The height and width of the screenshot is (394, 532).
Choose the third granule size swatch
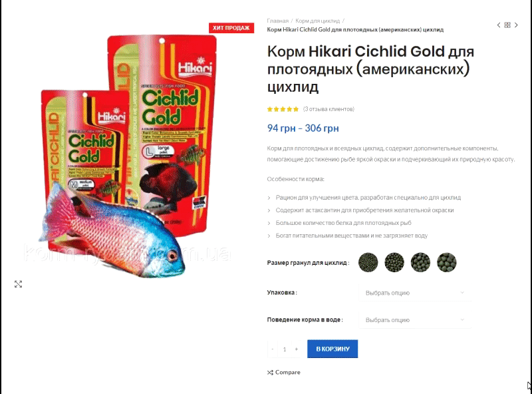point(420,262)
